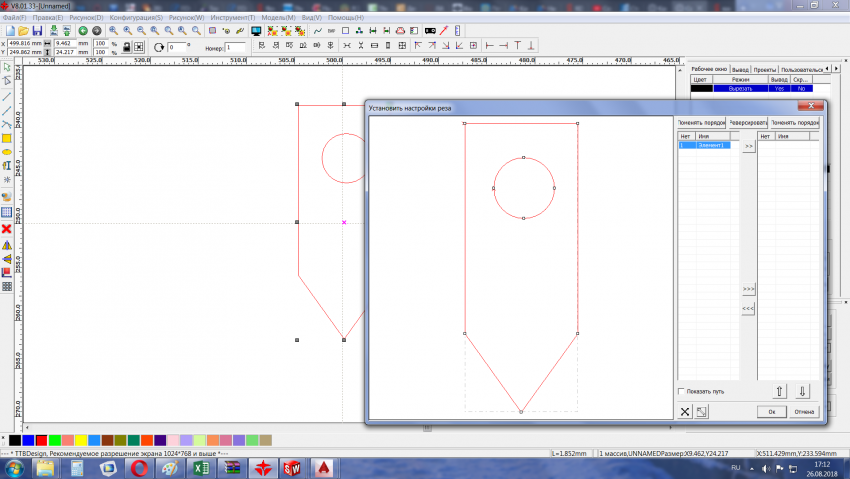Select the arrow selection tool
The width and height of the screenshot is (850, 479).
(x=6, y=67)
